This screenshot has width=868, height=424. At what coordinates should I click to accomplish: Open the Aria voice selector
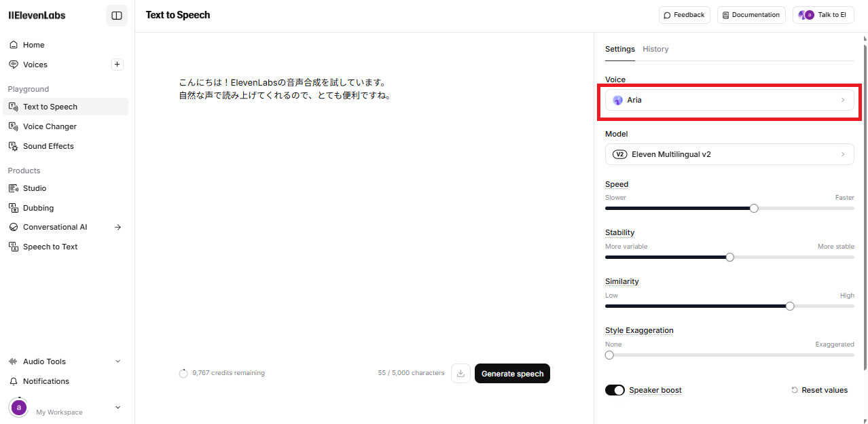point(729,100)
